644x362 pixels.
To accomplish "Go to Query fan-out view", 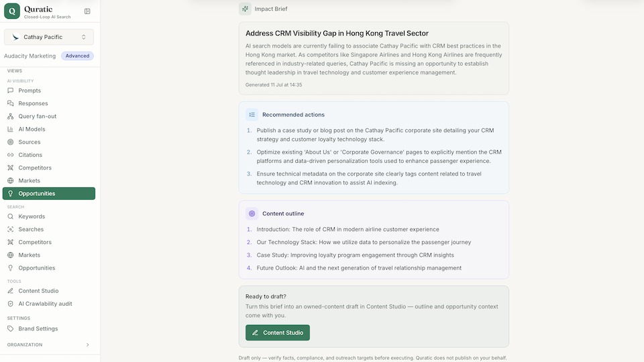I will 49,116.
